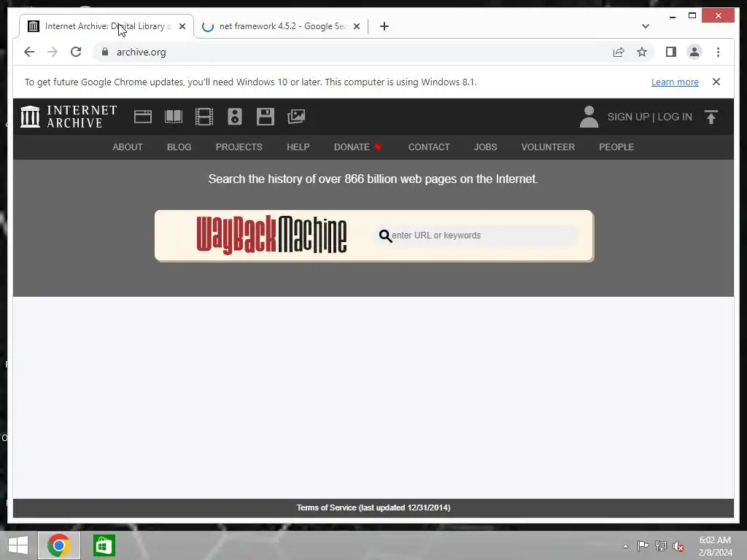Go back with the browser back arrow
The image size is (747, 560).
(x=29, y=52)
